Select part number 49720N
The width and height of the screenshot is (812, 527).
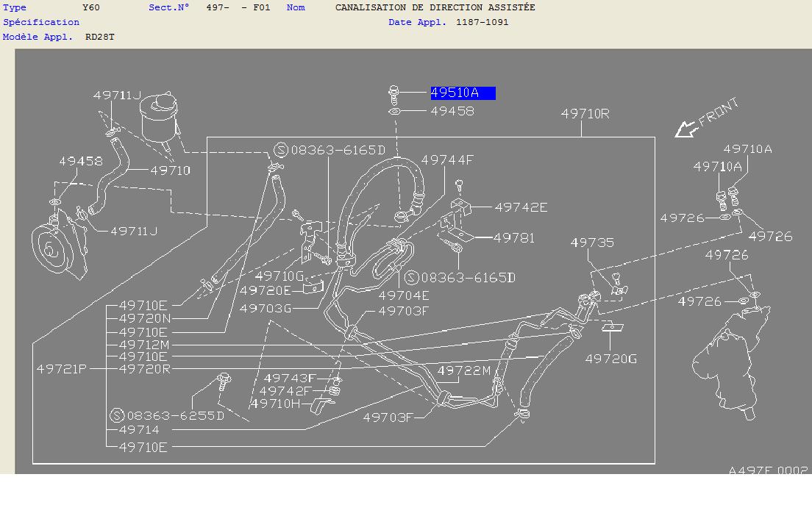144,318
